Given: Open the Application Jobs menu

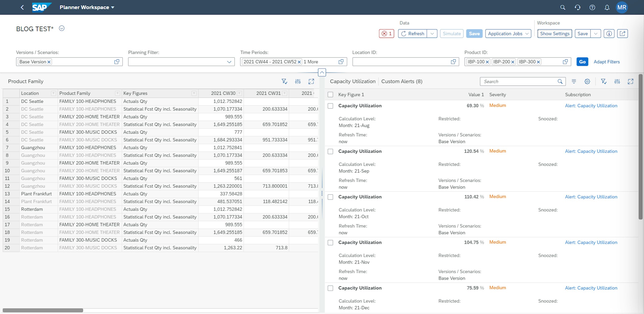Looking at the screenshot, I should pos(508,33).
